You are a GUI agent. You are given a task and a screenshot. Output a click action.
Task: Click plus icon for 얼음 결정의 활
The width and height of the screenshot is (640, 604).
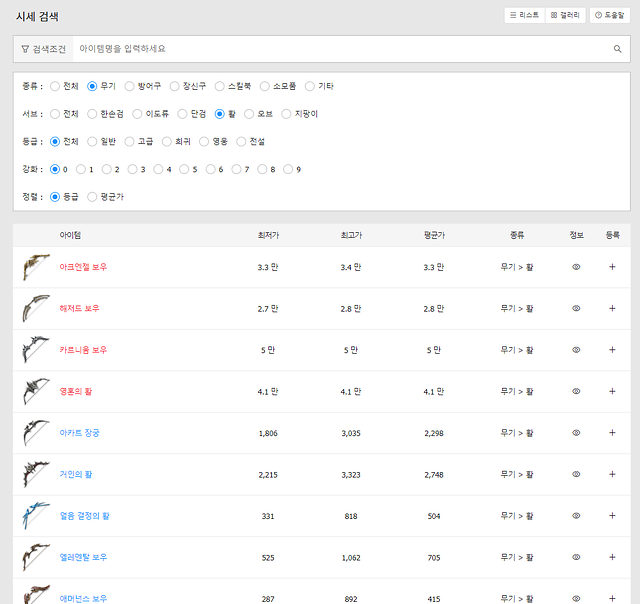point(612,515)
